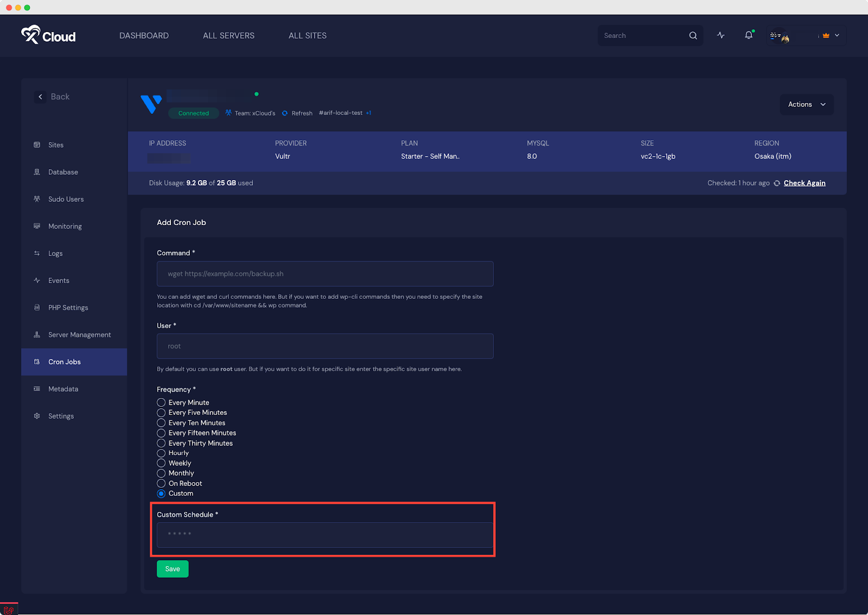Select the Database sidebar icon
This screenshot has width=868, height=615.
tap(37, 172)
